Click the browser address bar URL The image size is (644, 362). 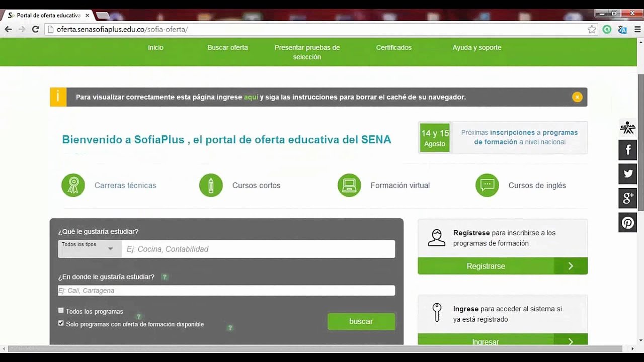tap(122, 30)
